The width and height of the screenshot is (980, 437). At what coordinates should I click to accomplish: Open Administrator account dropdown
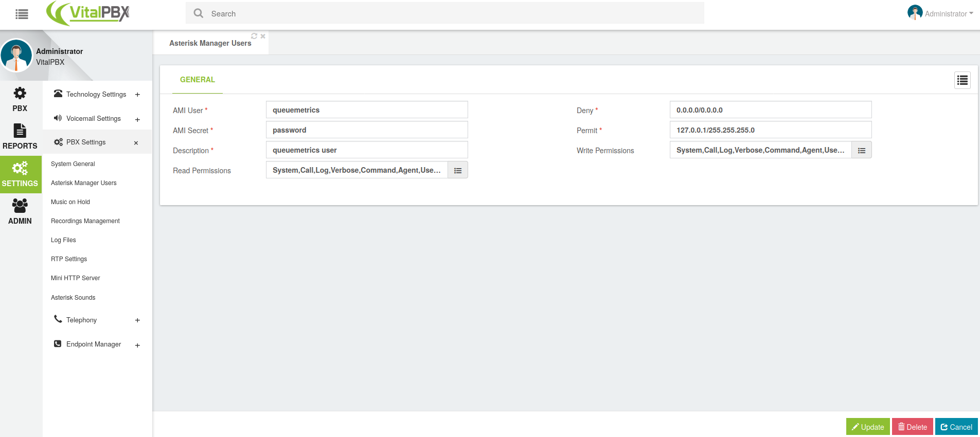click(940, 13)
